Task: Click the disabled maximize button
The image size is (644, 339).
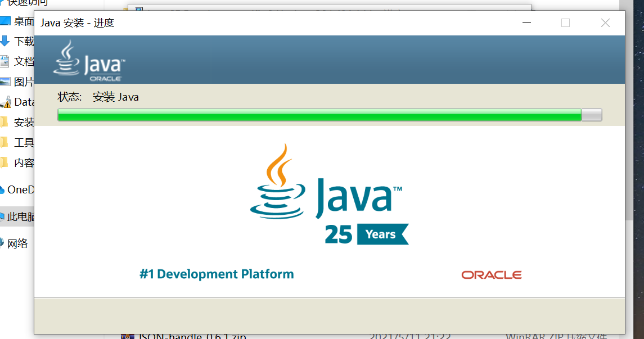Action: (566, 23)
